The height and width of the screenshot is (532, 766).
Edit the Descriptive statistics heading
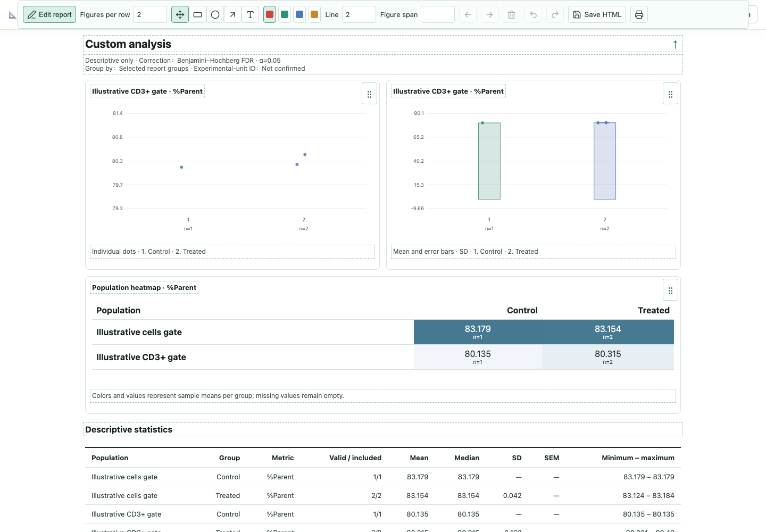(x=383, y=429)
